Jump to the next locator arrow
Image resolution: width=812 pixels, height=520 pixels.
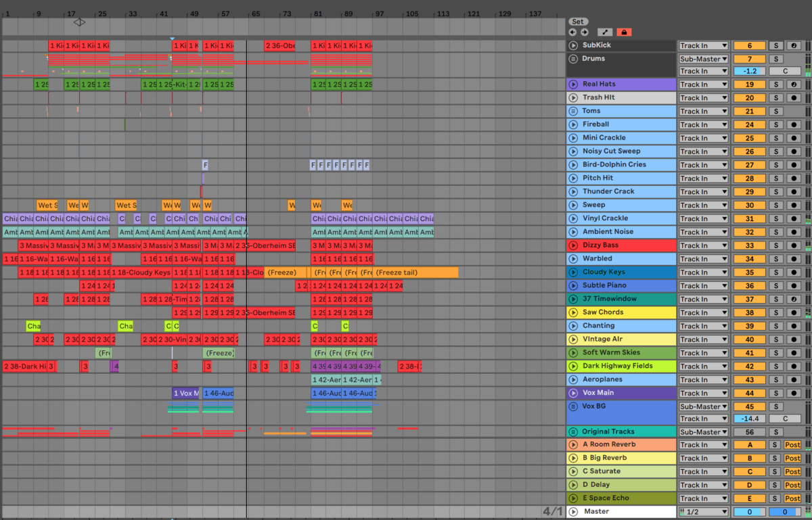pos(584,32)
